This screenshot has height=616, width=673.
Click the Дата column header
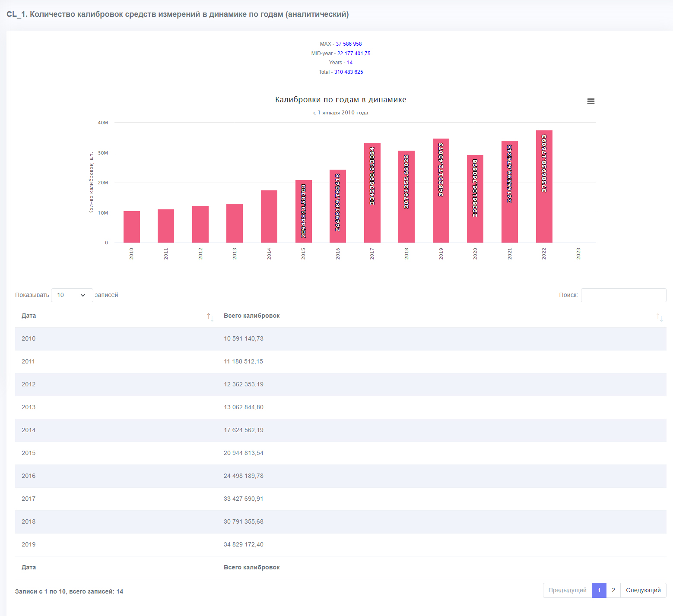click(x=29, y=316)
